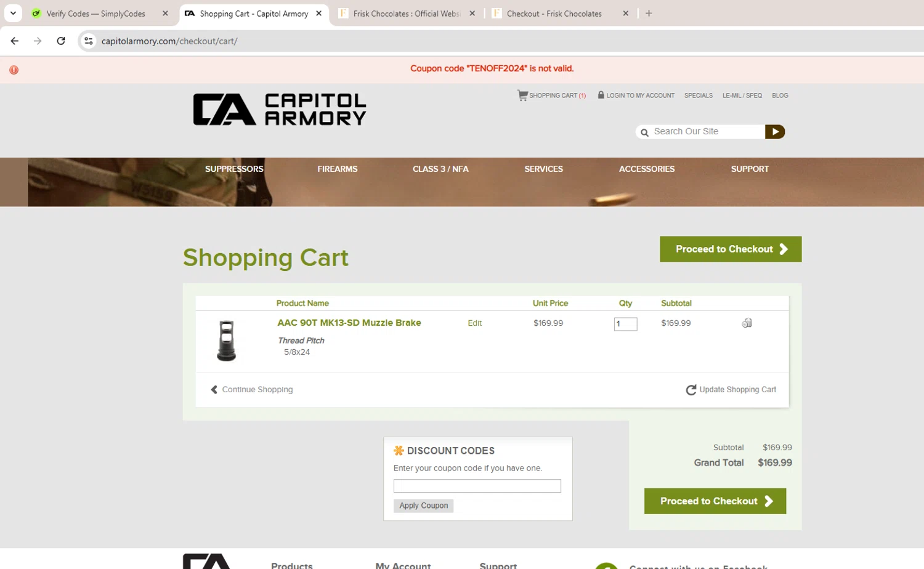Click the quantity field for muzzle brake
The width and height of the screenshot is (924, 569).
point(625,324)
